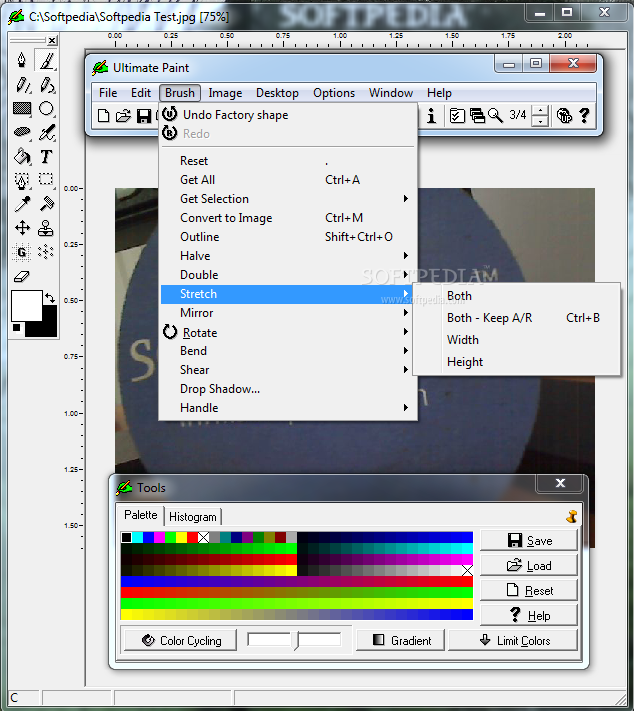Choose Height in Stretch submenu
Image resolution: width=634 pixels, height=711 pixels.
pos(517,362)
